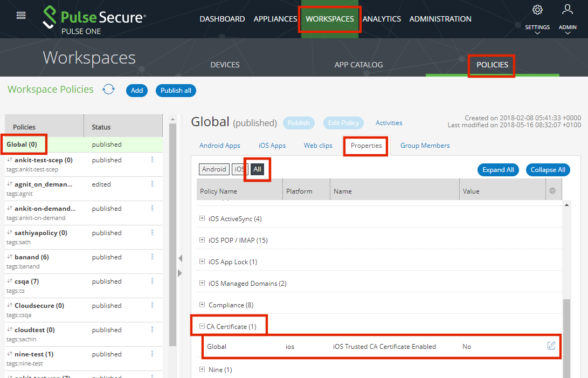Viewport: 588px width, 378px height.
Task: Open actions menu for Cloudsecure policy
Action: [x=152, y=305]
